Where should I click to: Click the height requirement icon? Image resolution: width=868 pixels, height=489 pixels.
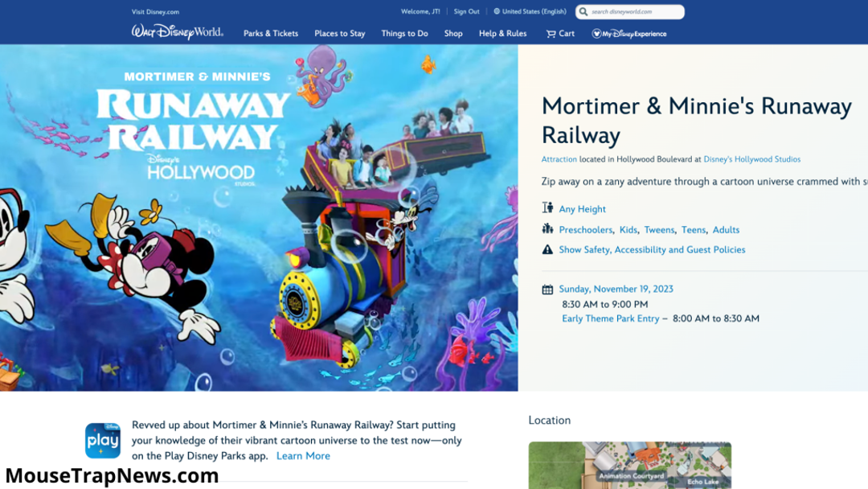pos(547,208)
